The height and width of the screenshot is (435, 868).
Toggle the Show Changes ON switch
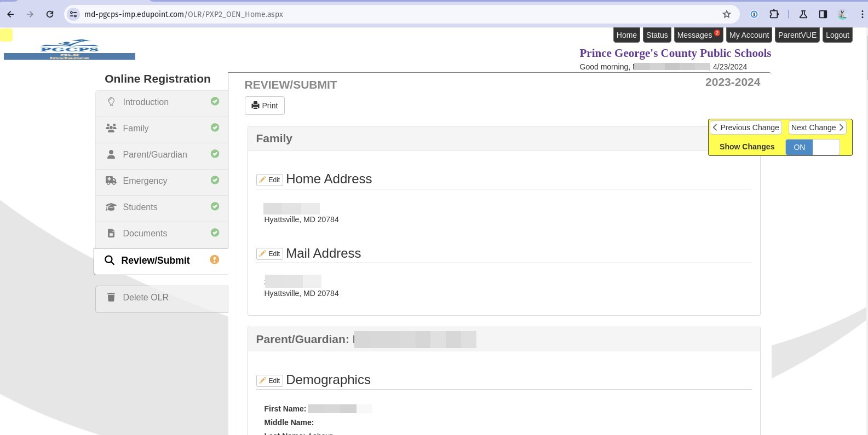(812, 147)
